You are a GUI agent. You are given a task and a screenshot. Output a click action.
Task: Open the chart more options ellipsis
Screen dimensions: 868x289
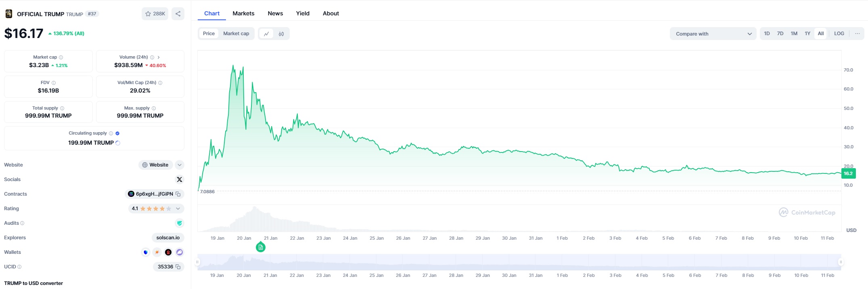(x=857, y=34)
